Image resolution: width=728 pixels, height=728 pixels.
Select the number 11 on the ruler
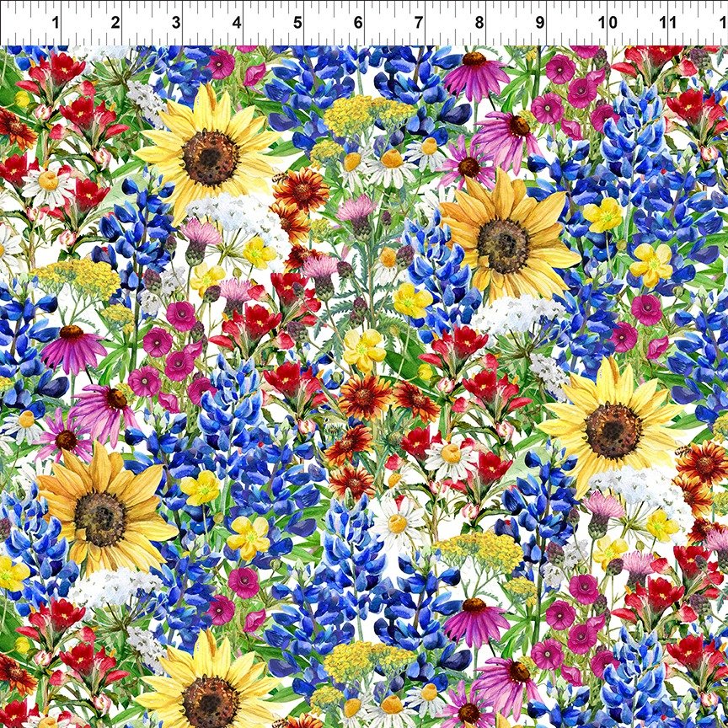667,22
